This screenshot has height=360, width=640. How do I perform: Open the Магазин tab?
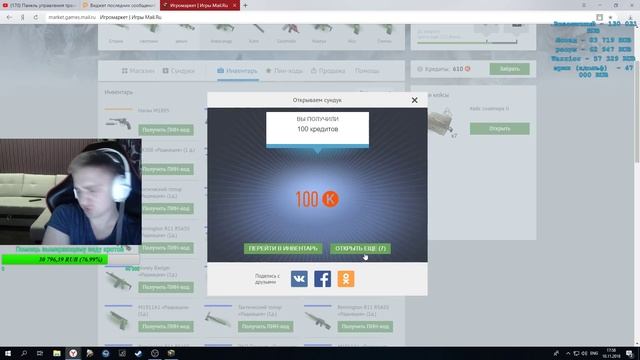[x=138, y=71]
